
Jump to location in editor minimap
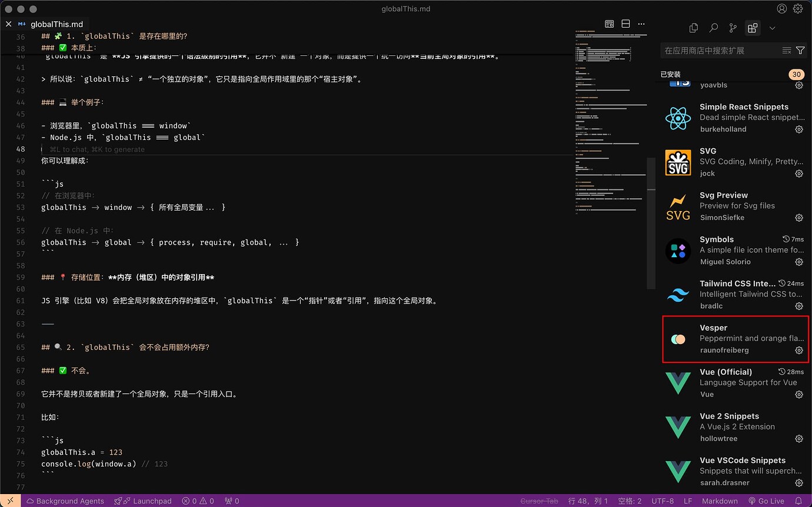click(610, 124)
